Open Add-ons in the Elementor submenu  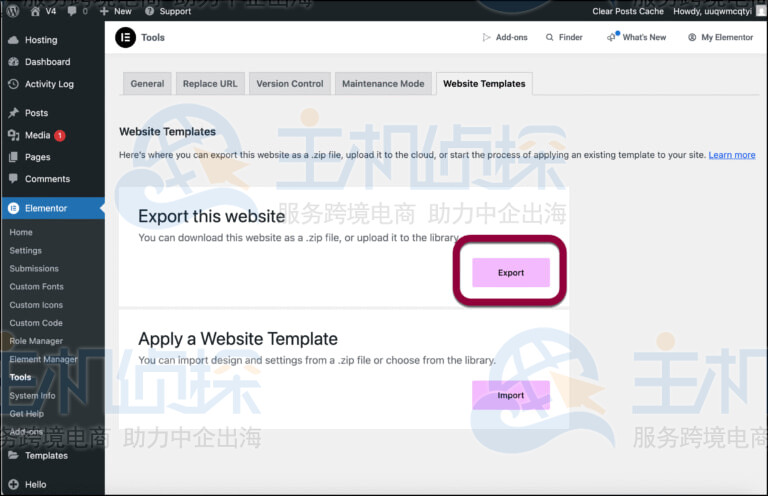click(26, 431)
